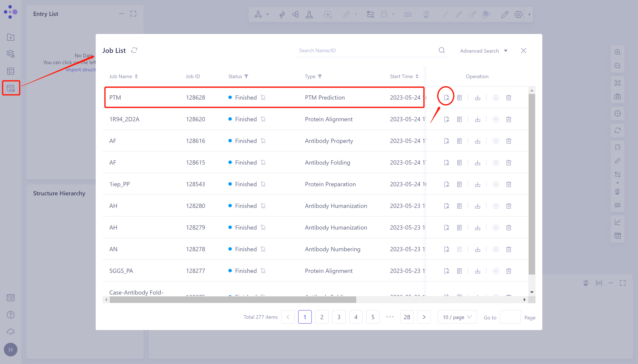Click the search magnifier icon
This screenshot has width=638, height=364.
pyautogui.click(x=442, y=51)
